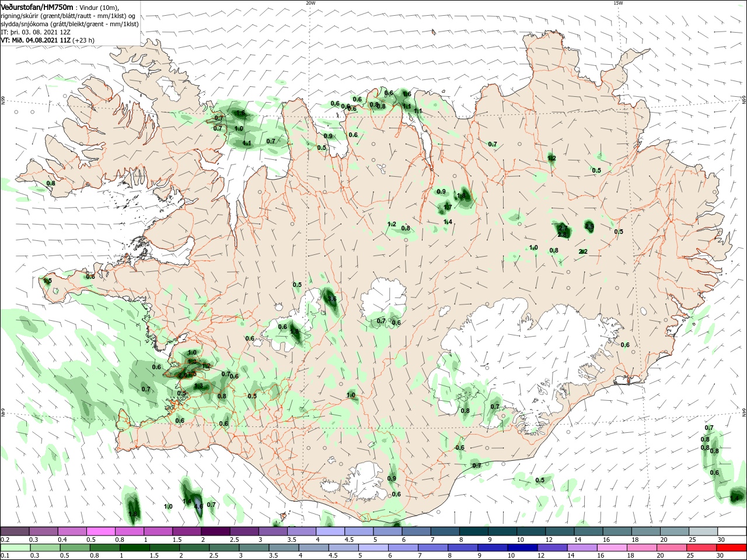Click the 3.6 precipitation value on the map
Screen dimensions: 747x560
(332, 299)
